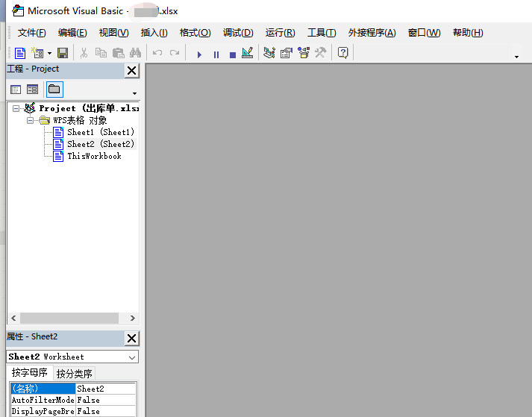Click the Cut scissors icon
The height and width of the screenshot is (417, 532).
84,53
